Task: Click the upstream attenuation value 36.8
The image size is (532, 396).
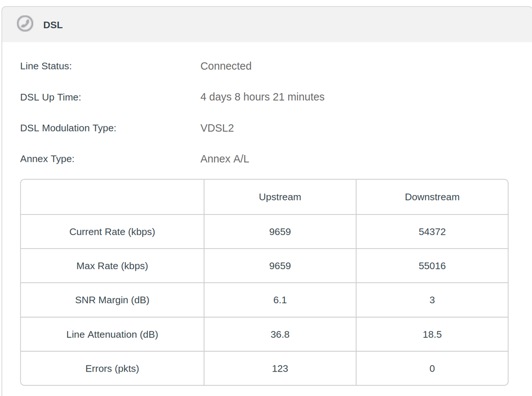Action: [280, 335]
